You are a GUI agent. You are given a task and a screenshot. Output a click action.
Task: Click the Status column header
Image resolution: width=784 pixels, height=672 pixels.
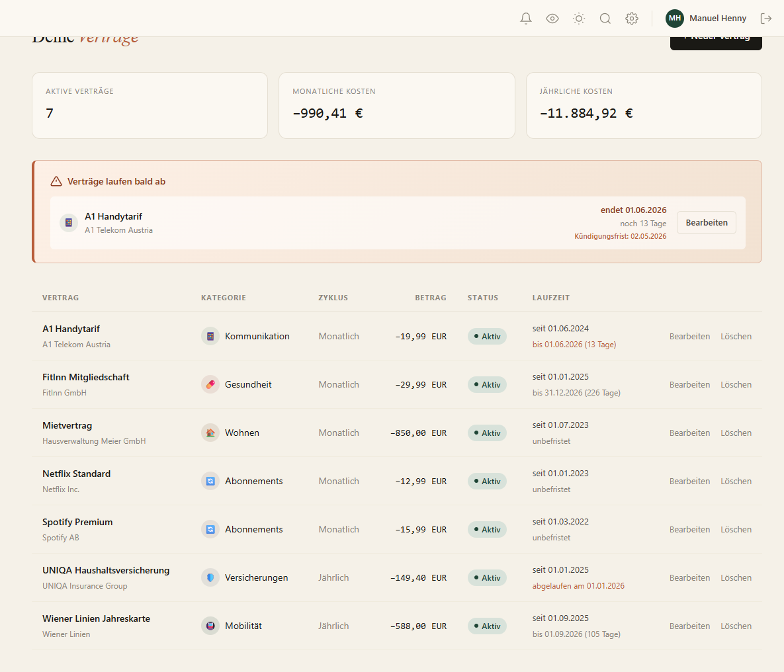pos(482,298)
